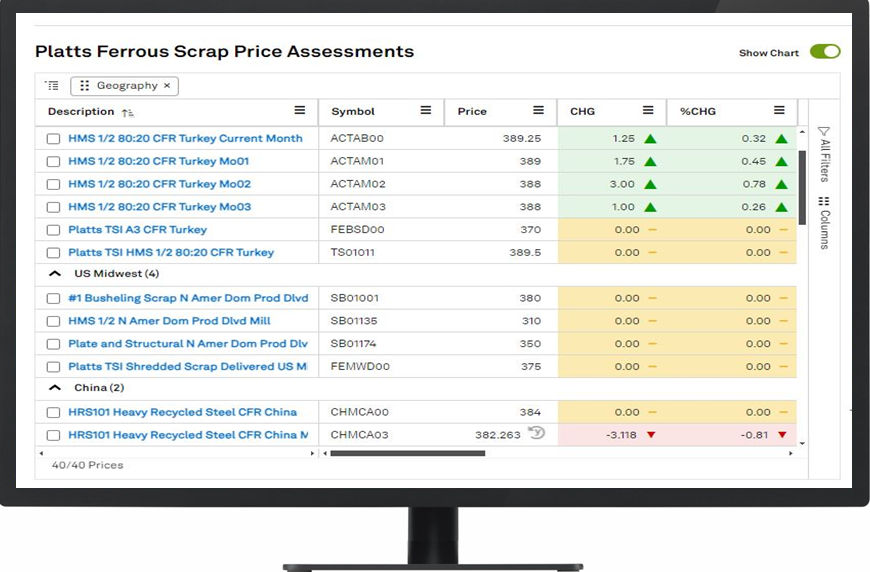Click the green up arrow beside CHG 3.00
The image size is (870, 572).
point(650,184)
